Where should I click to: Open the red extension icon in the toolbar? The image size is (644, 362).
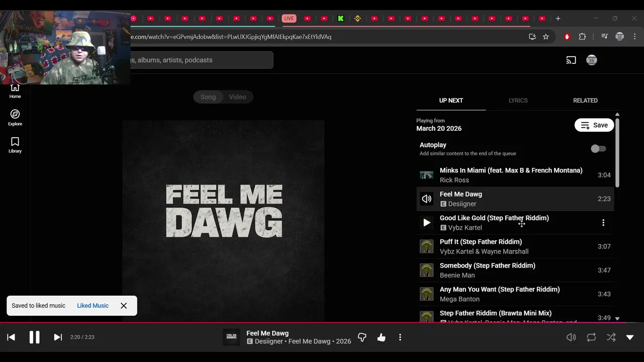(567, 37)
